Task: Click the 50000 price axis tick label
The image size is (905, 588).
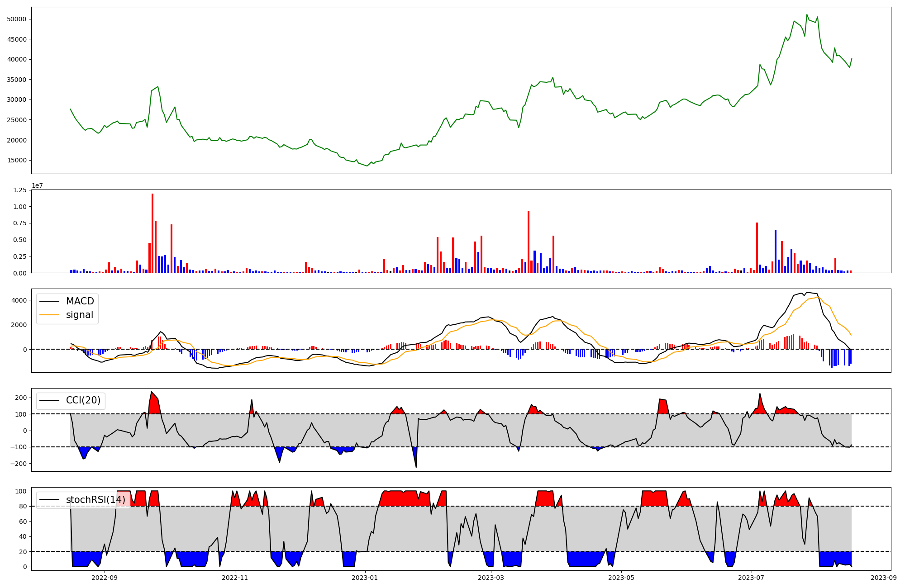Action: tap(17, 19)
